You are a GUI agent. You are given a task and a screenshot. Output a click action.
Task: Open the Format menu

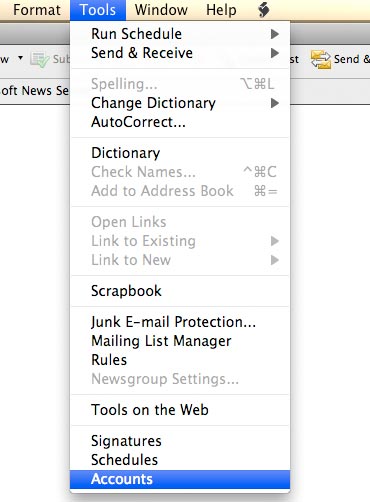pyautogui.click(x=37, y=10)
